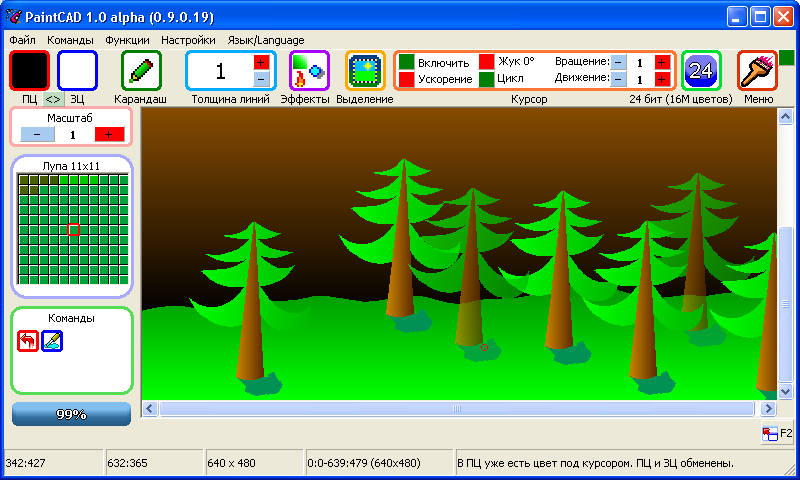Open the Язык/Language menu
This screenshot has height=480, width=800.
click(266, 40)
